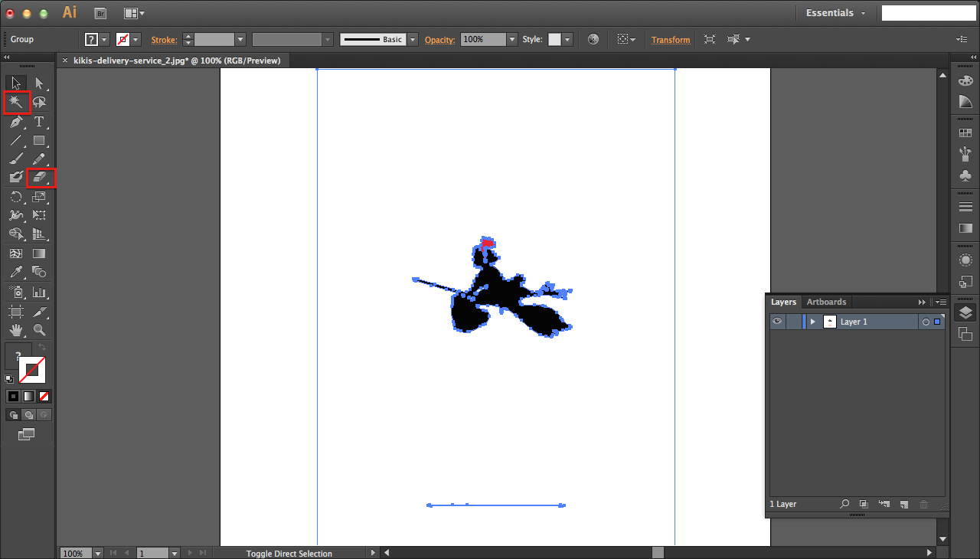Select the Lasso tool
Screen dimensions: 980x559
coord(39,102)
